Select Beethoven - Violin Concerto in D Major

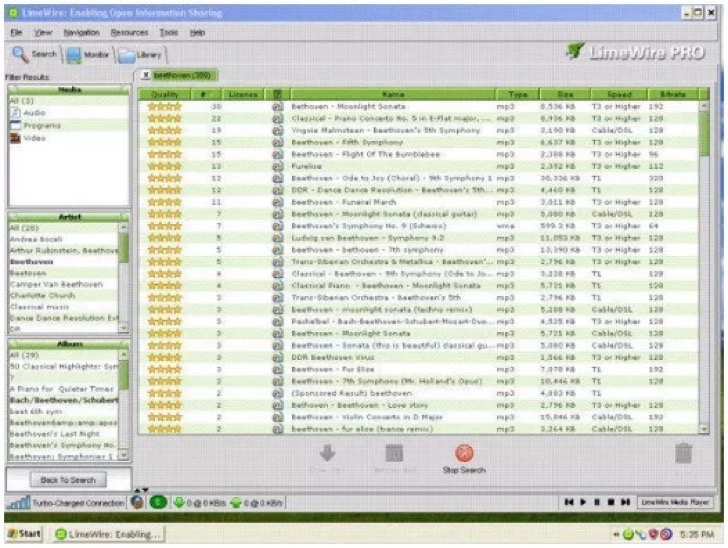click(x=418, y=417)
